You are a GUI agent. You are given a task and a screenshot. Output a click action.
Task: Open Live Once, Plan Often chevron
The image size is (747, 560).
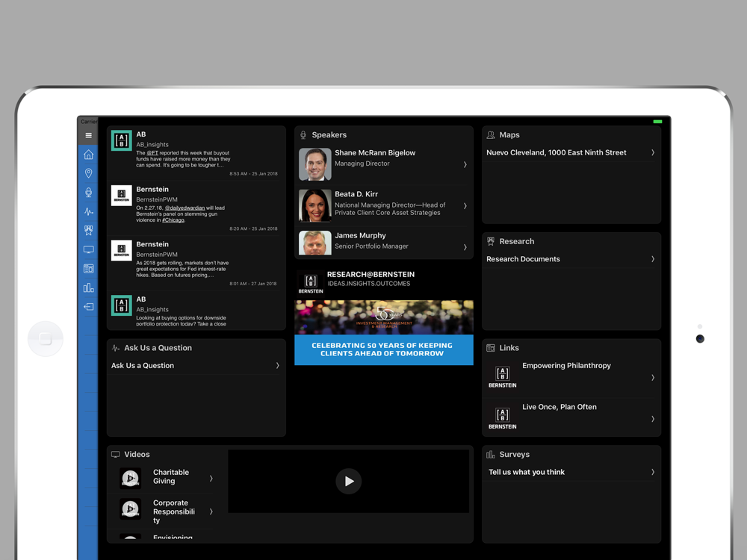pos(653,419)
